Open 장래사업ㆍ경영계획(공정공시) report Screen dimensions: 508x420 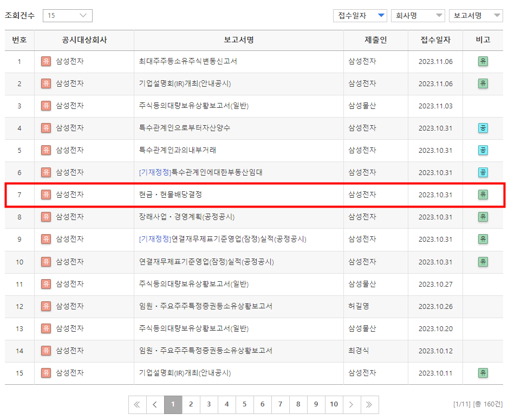(x=187, y=217)
